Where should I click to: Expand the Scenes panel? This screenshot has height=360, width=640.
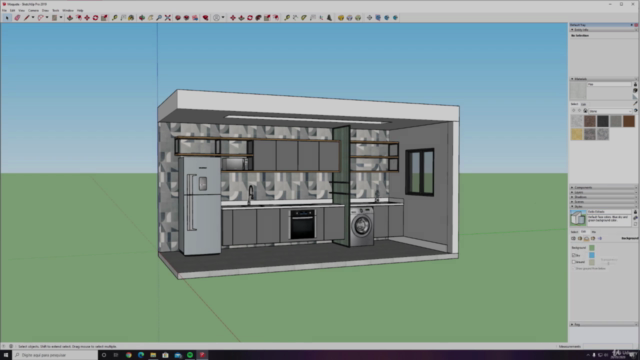(x=603, y=202)
